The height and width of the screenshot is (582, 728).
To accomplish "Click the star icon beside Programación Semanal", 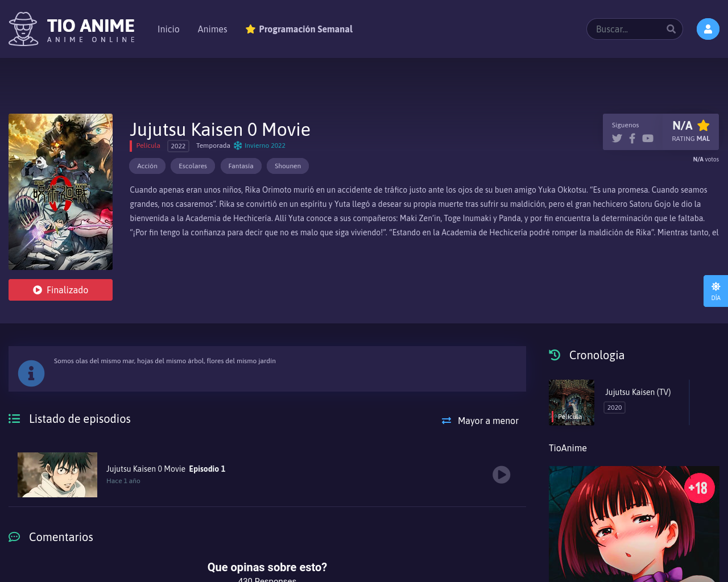I will tap(250, 29).
